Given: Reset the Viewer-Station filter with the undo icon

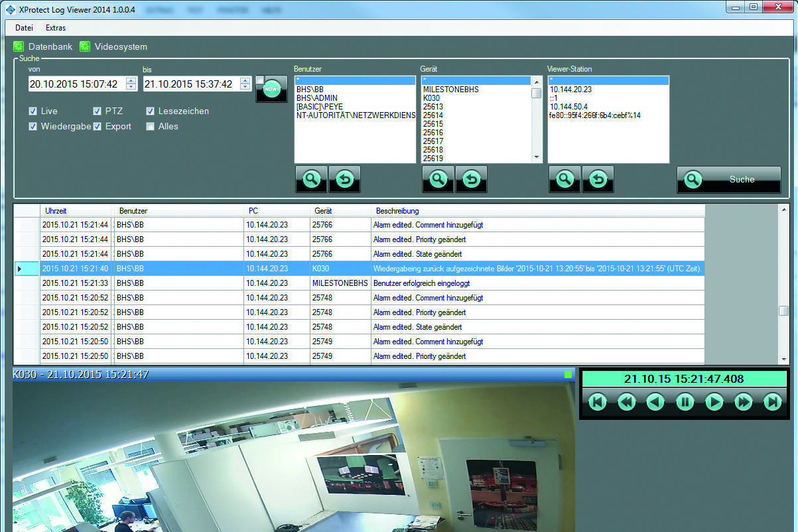Looking at the screenshot, I should click(x=598, y=179).
